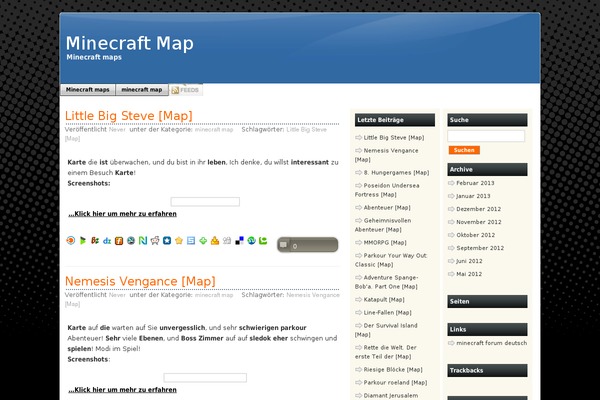
Task: Open comment count bubble for Little Big Steve
Action: (x=308, y=245)
